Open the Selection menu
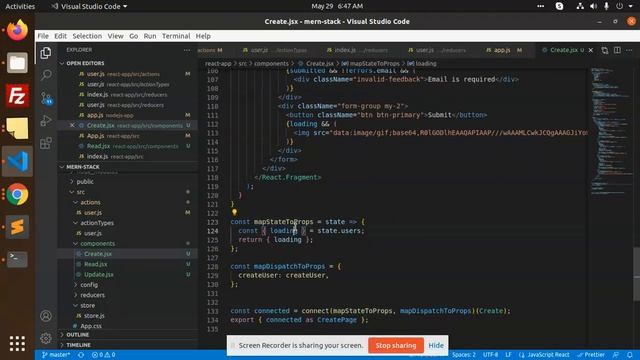This screenshot has height=360, width=640. 87,36
